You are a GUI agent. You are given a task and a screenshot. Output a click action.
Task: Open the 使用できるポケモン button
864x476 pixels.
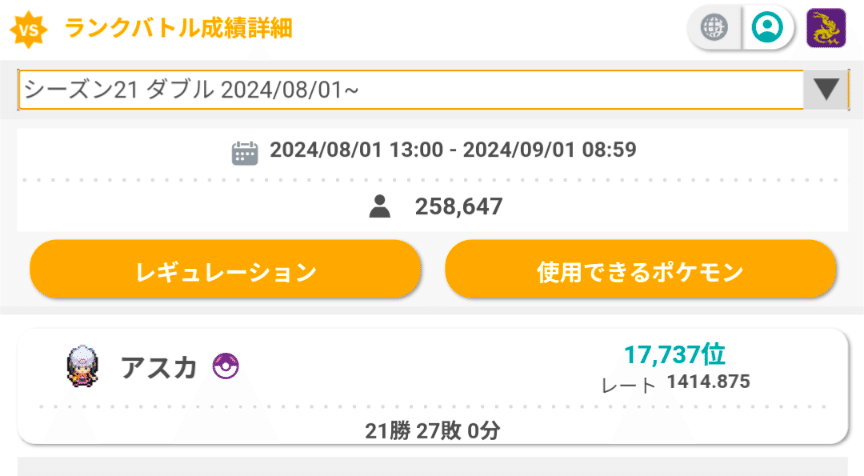640,270
